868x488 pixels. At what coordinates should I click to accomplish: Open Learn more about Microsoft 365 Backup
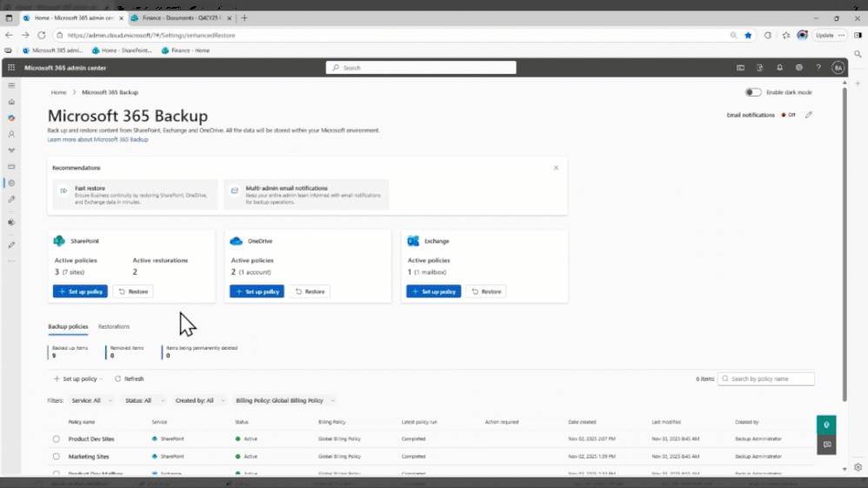(x=97, y=139)
